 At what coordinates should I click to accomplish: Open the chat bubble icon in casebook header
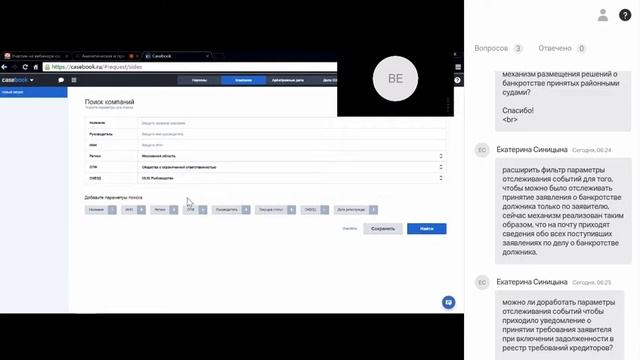pos(61,80)
